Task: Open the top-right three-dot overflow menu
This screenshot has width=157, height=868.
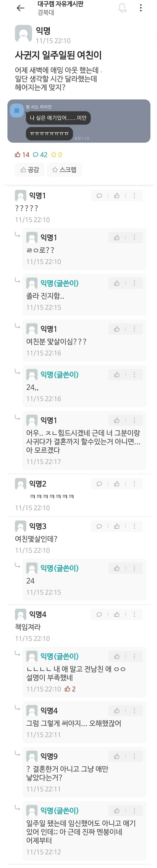Action: tap(141, 8)
